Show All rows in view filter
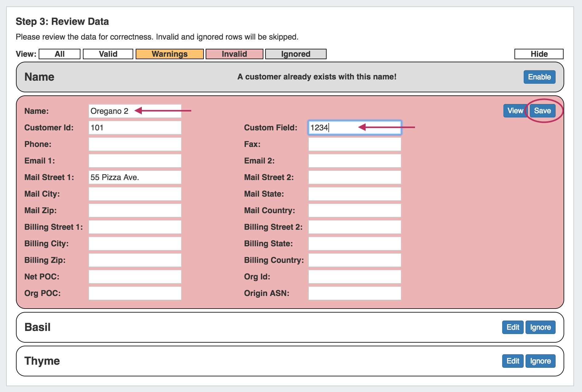Screen dimensions: 582x392 point(60,54)
